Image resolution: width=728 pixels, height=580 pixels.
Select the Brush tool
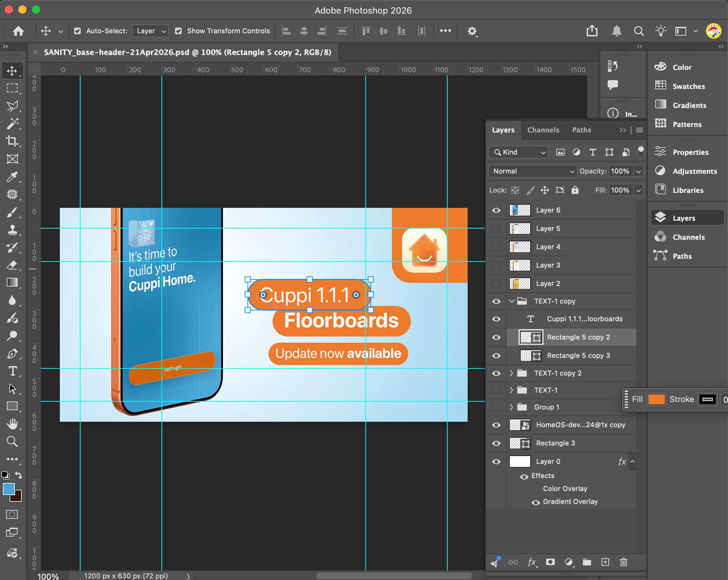click(x=12, y=212)
